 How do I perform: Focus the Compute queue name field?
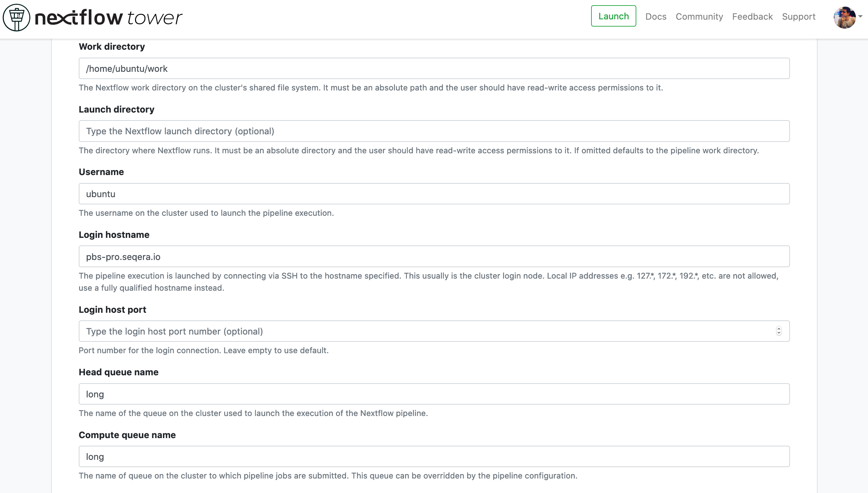point(434,457)
